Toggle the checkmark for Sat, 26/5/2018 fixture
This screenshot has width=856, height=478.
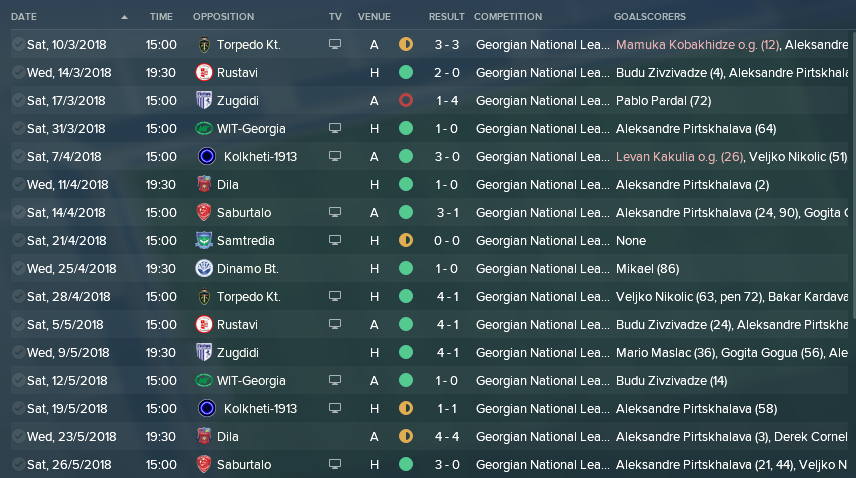pyautogui.click(x=19, y=464)
